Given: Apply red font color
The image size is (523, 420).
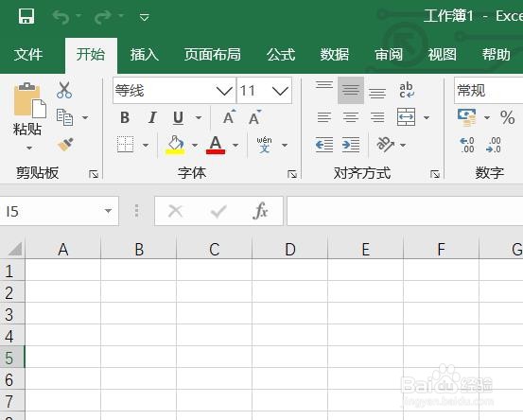Looking at the screenshot, I should tap(216, 145).
